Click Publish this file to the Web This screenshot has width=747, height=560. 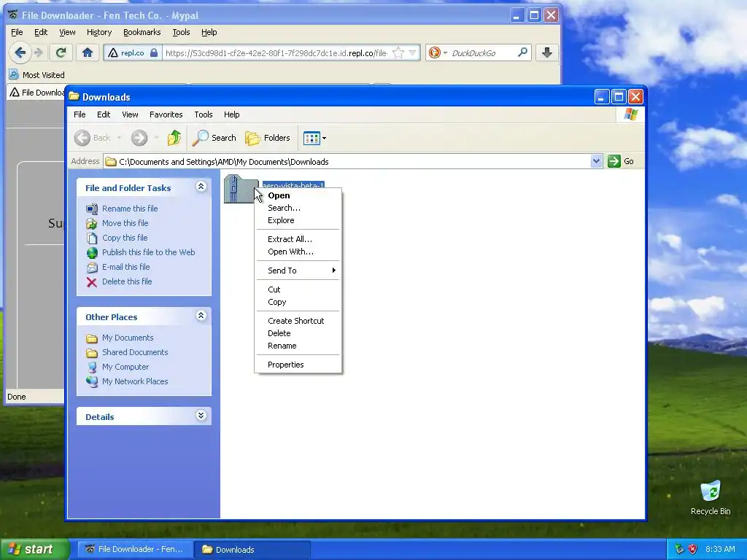pyautogui.click(x=149, y=252)
